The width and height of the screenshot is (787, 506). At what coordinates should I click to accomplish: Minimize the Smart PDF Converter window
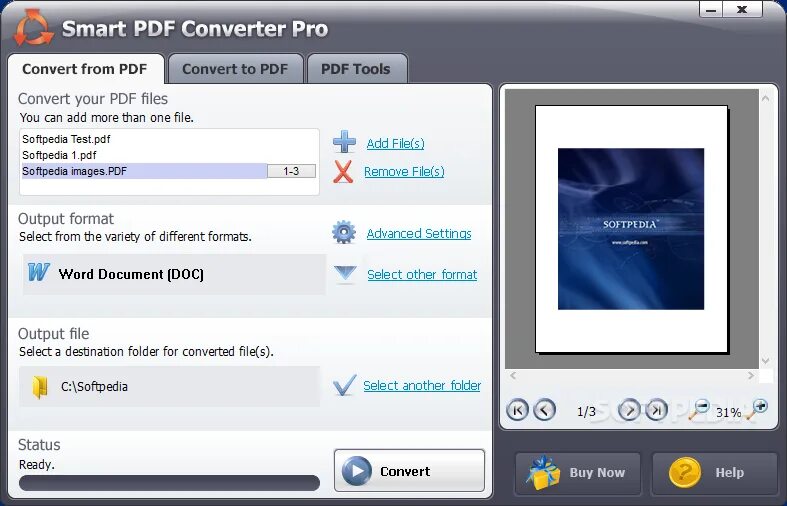pyautogui.click(x=711, y=9)
